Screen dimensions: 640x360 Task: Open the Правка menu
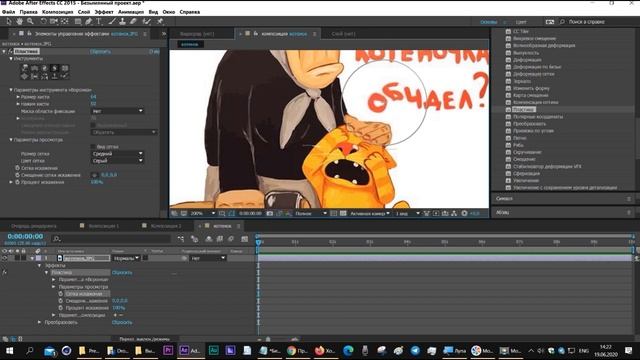pyautogui.click(x=28, y=12)
